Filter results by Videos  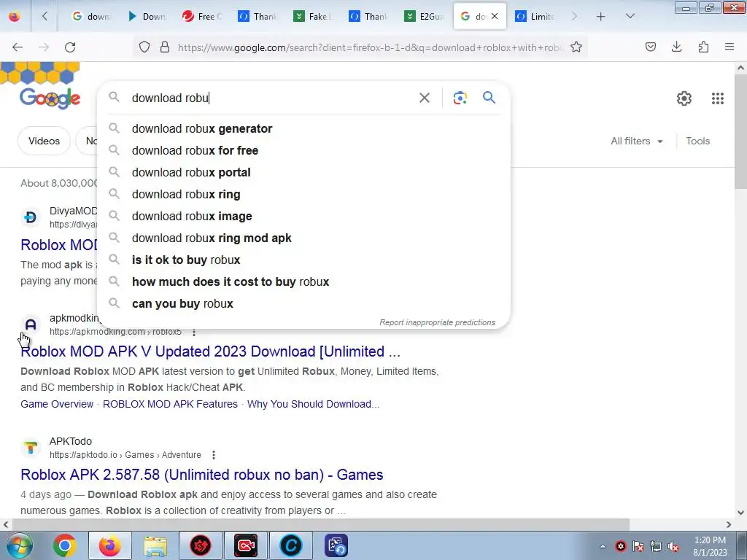click(44, 141)
